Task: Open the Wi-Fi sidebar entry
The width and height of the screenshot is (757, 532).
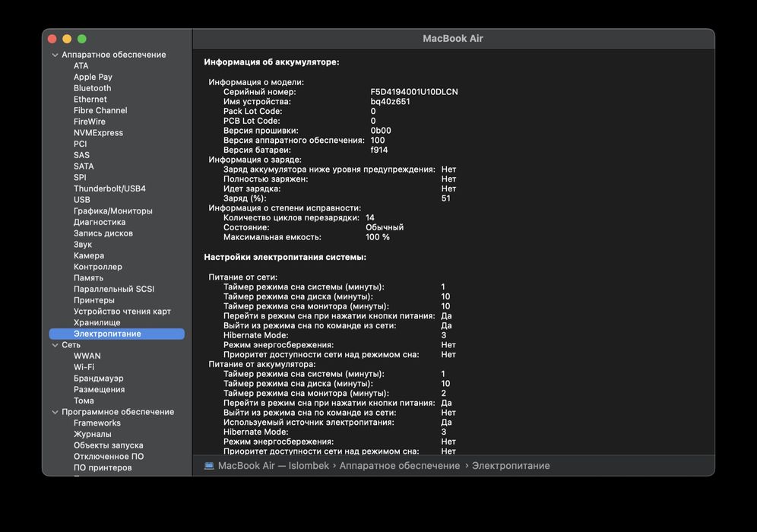Action: [x=84, y=367]
